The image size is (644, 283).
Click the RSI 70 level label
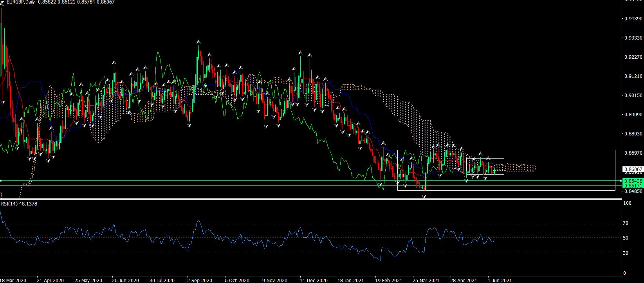(x=626, y=223)
